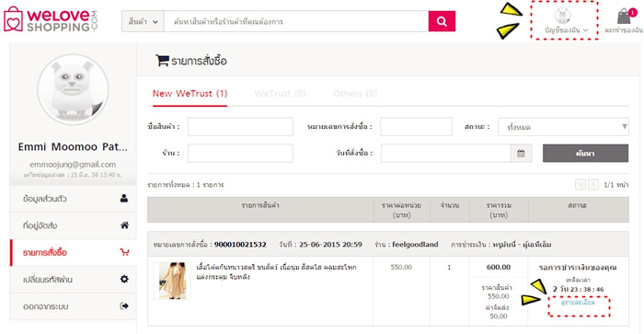
Task: Expand the product category dropdown beside search
Action: (x=143, y=21)
